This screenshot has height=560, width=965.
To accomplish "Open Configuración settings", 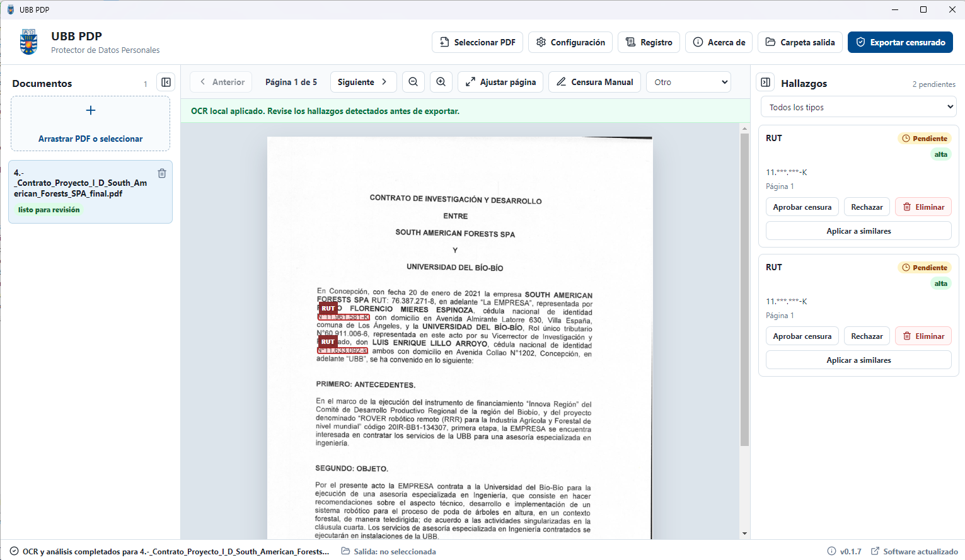I will click(x=570, y=42).
